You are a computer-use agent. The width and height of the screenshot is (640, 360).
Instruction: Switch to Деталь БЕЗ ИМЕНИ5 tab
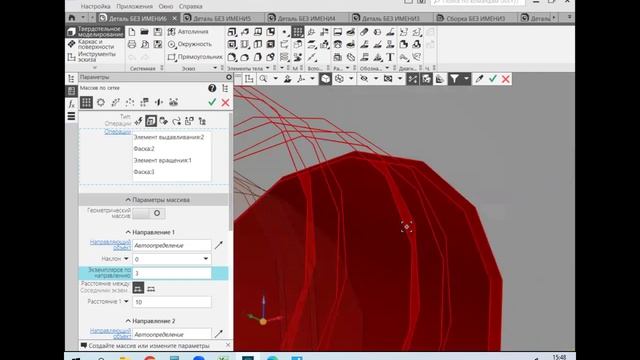click(222, 18)
